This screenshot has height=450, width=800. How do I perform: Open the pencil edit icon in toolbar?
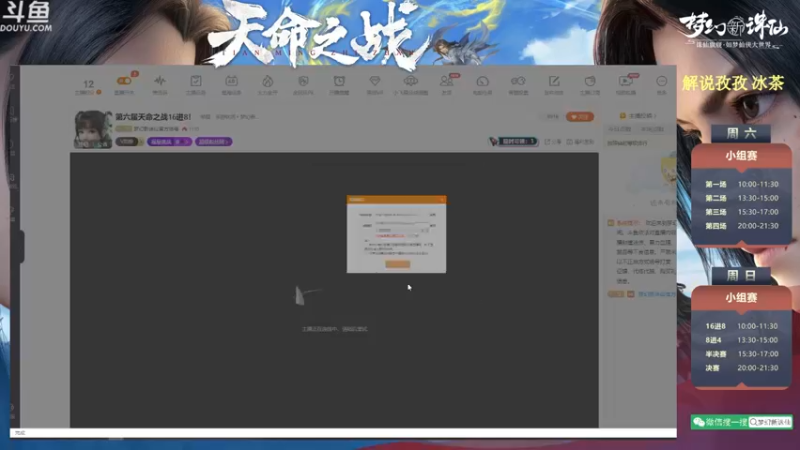pos(554,81)
